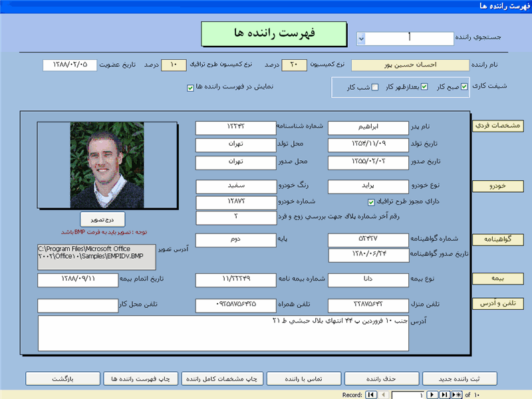532x399 pixels.
Task: Select خودرو section tab
Action: 497,186
